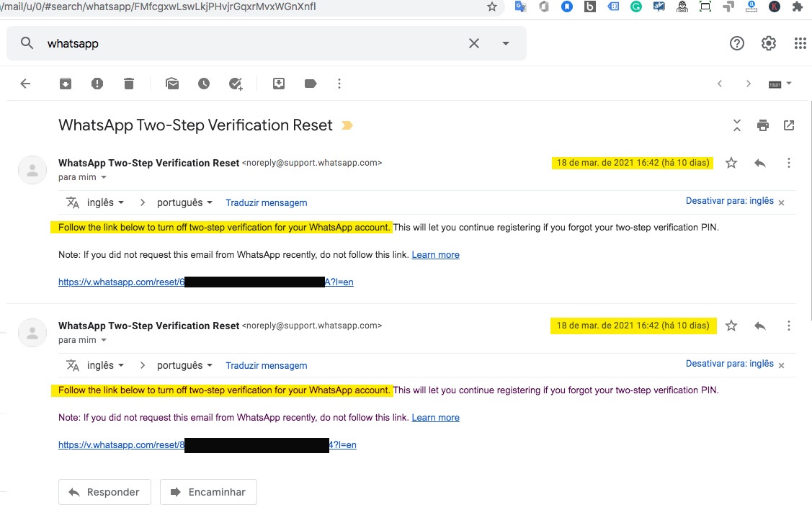This screenshot has height=510, width=812.
Task: Open the Labels tag icon
Action: [311, 84]
